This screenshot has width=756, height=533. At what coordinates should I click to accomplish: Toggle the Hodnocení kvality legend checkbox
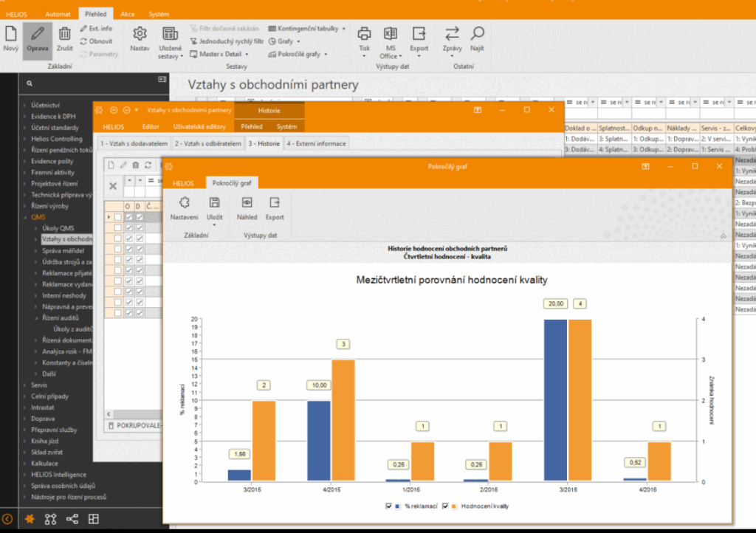(444, 506)
